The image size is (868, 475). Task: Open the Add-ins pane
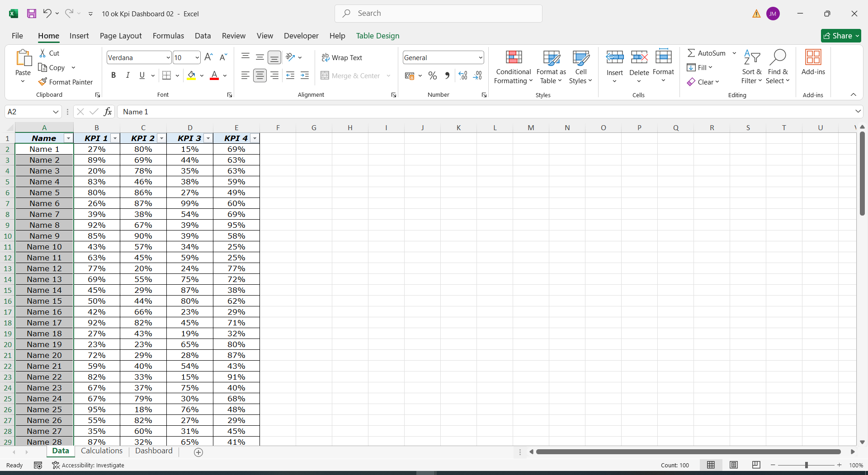coord(813,62)
